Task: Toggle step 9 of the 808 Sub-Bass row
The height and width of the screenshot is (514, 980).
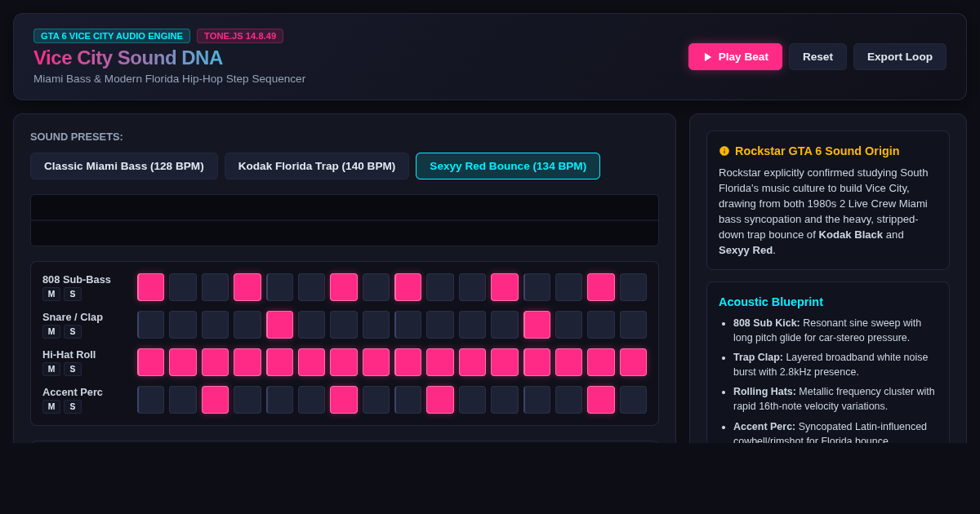Action: click(x=408, y=287)
